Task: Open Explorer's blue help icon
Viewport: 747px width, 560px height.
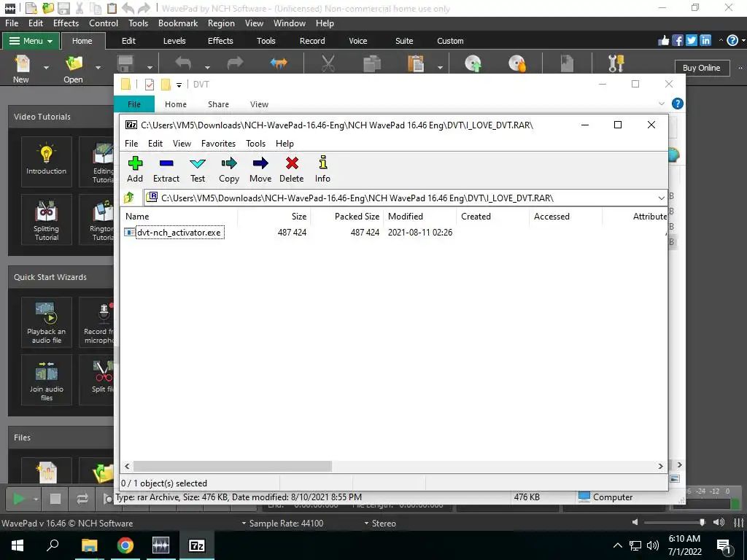Action: click(x=677, y=104)
